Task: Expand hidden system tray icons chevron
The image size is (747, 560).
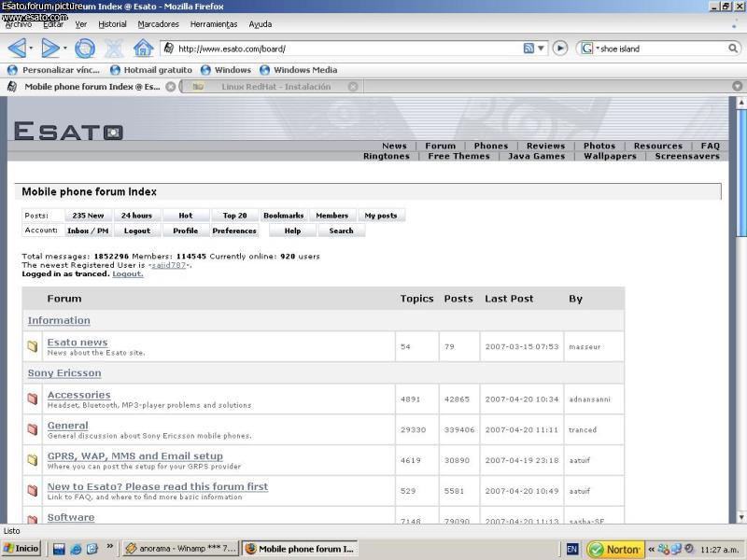Action: [651, 549]
